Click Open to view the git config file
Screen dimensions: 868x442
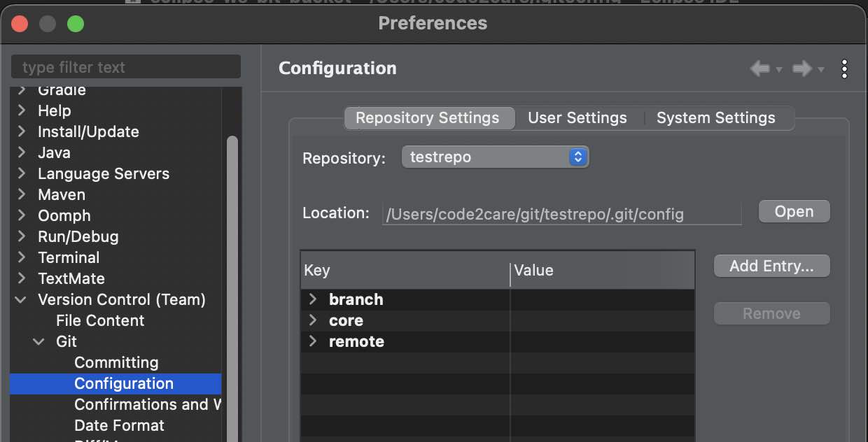coord(794,211)
